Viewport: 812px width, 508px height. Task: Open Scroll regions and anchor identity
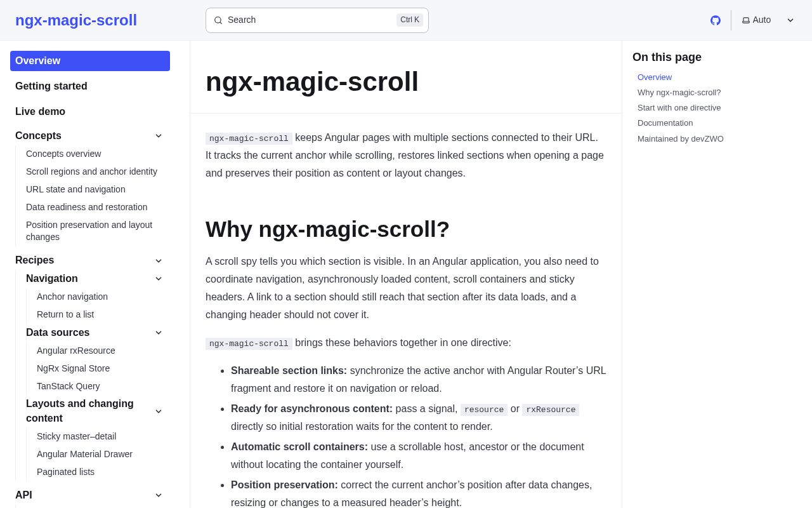coord(91,171)
